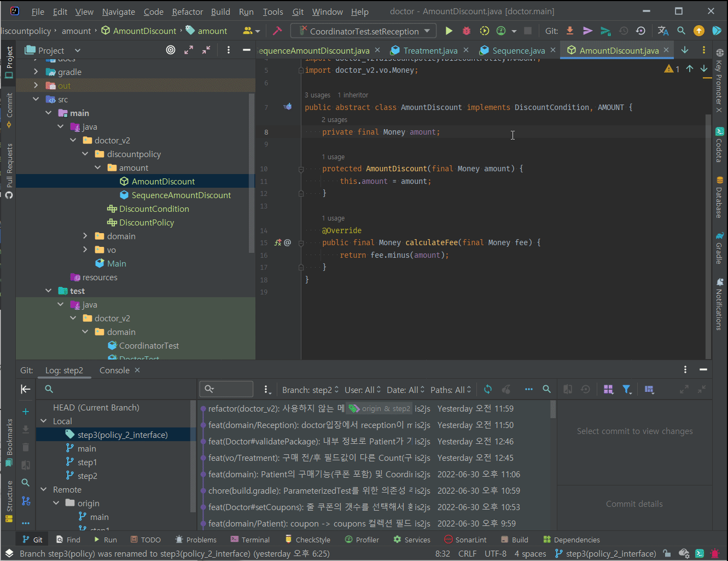This screenshot has height=561, width=728.
Task: Click the Debug bug icon
Action: pos(467,31)
